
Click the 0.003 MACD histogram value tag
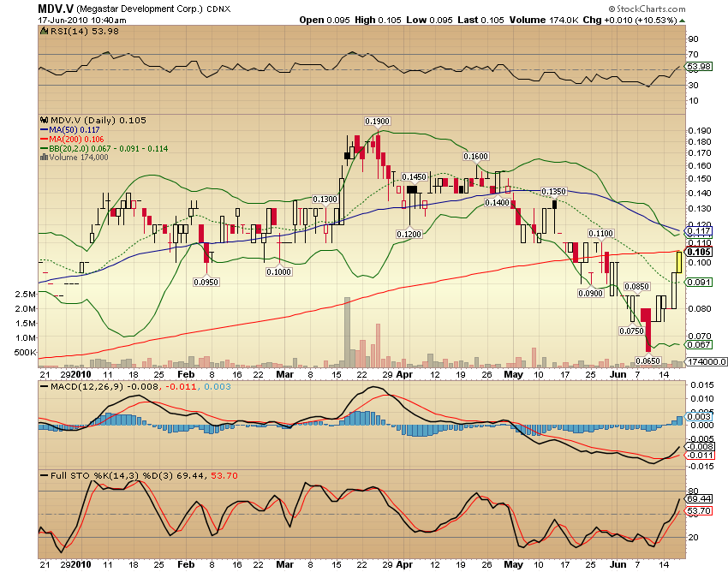click(x=699, y=416)
